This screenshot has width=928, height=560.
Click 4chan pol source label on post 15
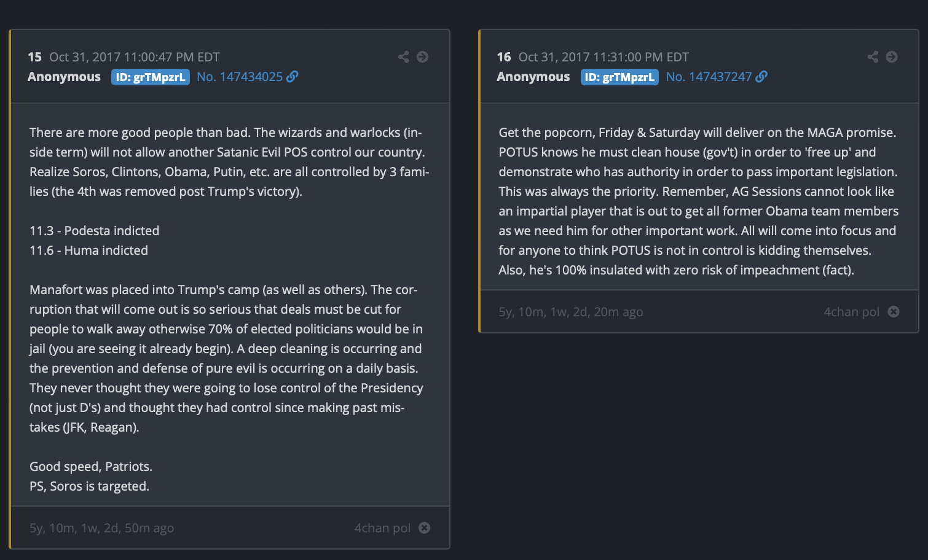pyautogui.click(x=382, y=528)
